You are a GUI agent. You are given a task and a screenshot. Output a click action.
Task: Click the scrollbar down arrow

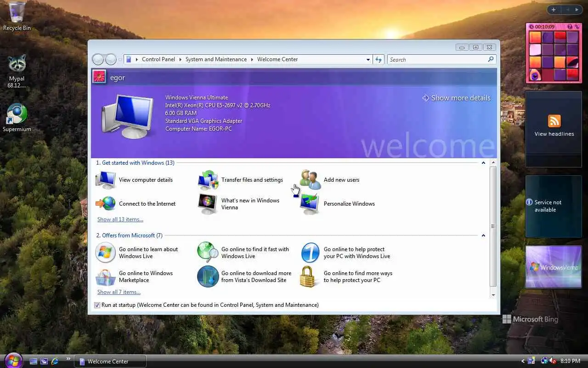pos(493,295)
